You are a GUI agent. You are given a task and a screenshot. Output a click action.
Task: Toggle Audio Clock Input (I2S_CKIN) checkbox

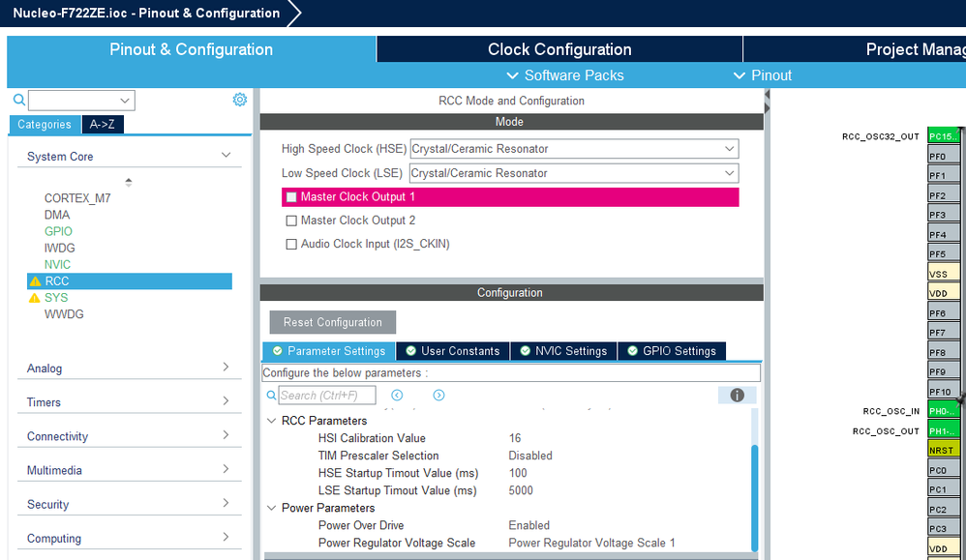[x=291, y=245]
